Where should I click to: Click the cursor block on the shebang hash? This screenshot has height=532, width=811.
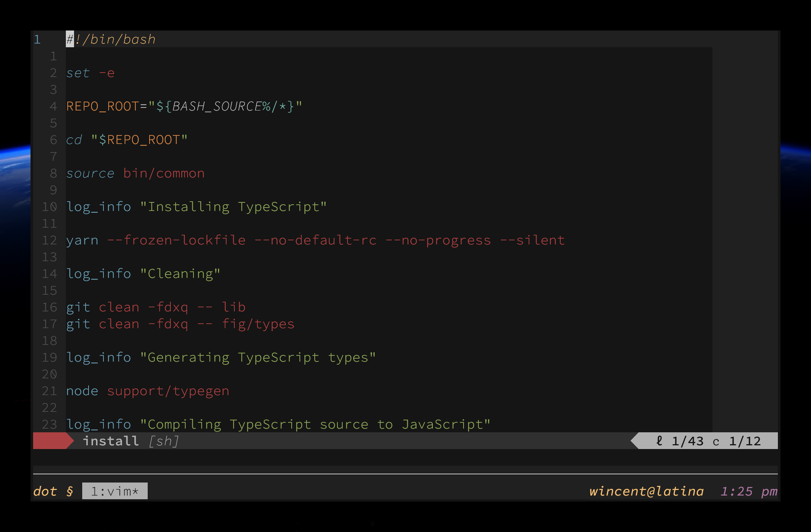coord(70,39)
